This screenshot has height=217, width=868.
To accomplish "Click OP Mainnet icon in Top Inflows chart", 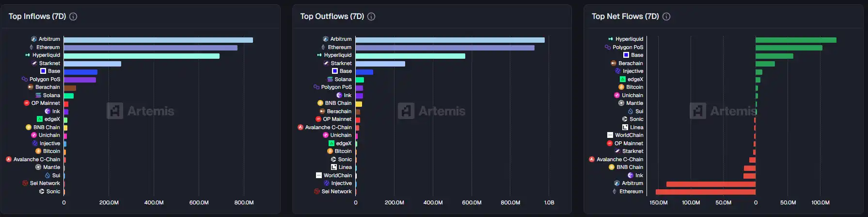I will tap(27, 103).
